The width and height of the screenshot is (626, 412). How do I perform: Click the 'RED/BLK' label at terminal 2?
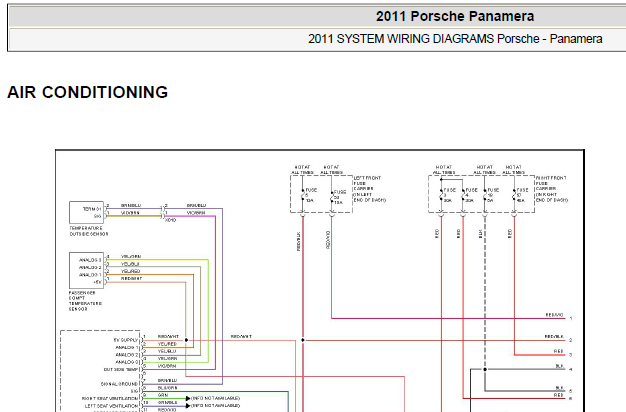pos(554,337)
